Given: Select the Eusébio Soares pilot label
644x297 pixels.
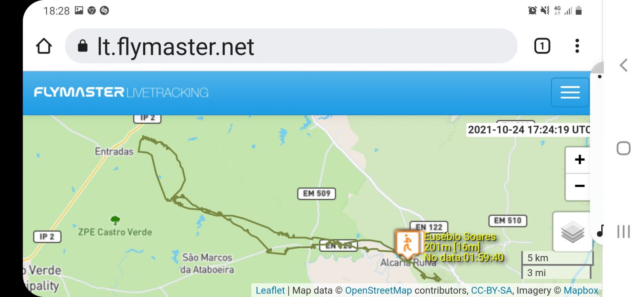Looking at the screenshot, I should click(460, 237).
